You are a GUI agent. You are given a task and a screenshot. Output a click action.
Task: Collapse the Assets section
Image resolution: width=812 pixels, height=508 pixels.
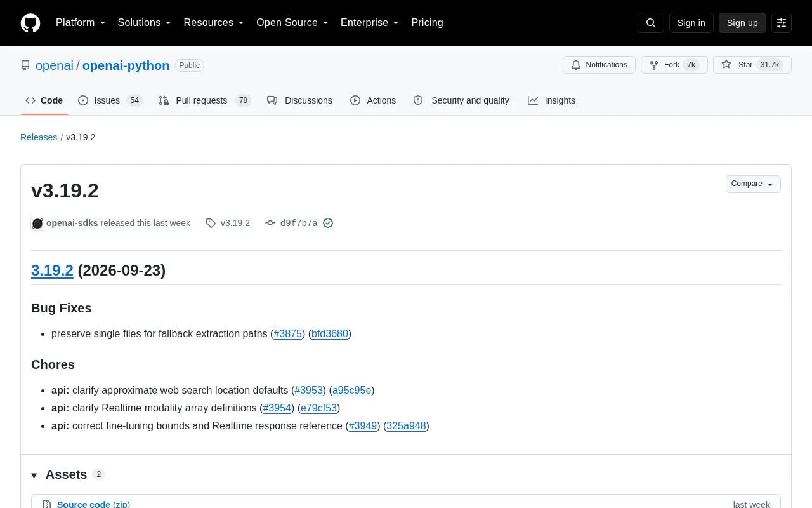click(x=68, y=474)
